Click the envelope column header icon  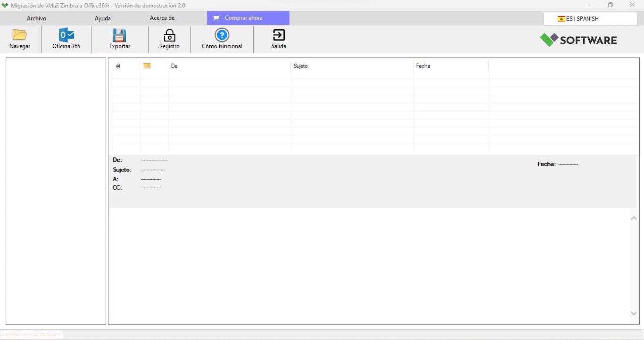coord(147,66)
